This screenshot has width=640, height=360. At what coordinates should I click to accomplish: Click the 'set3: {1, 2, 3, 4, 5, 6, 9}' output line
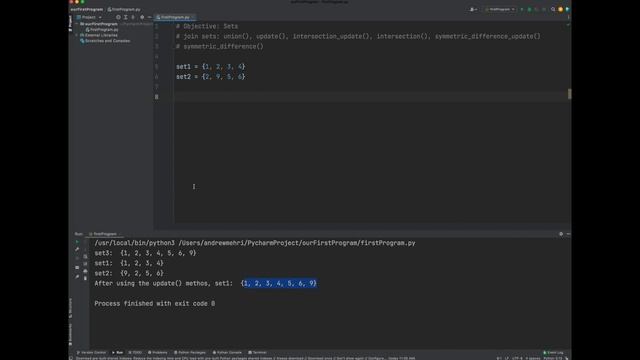[145, 253]
